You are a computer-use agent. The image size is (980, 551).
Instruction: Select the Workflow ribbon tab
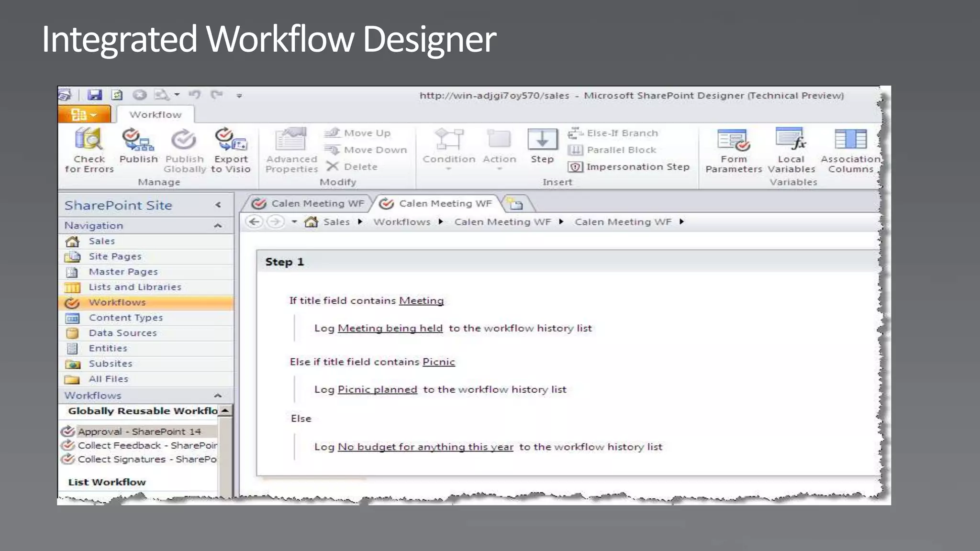[156, 115]
